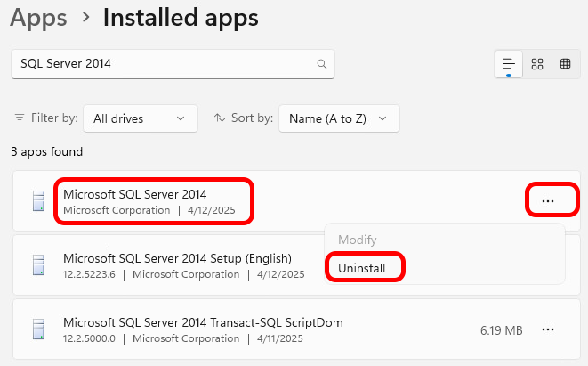Open more options for Transact-SQL ScriptDom
Screen dimensions: 588x366
pyautogui.click(x=548, y=329)
